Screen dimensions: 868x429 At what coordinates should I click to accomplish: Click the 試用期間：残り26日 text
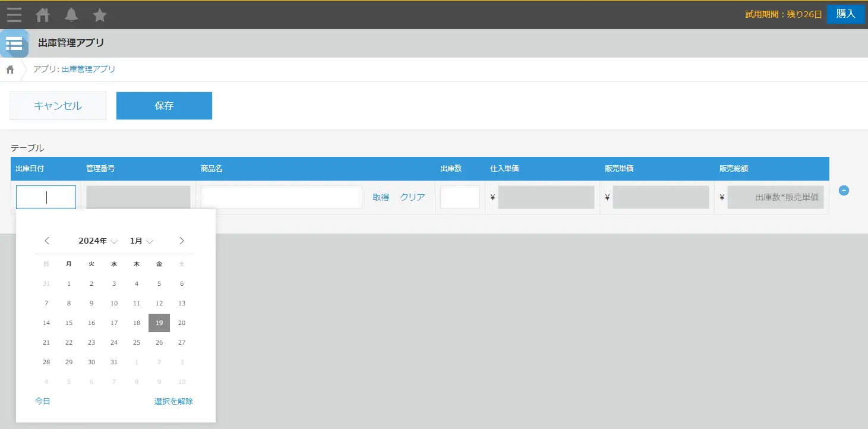(784, 14)
